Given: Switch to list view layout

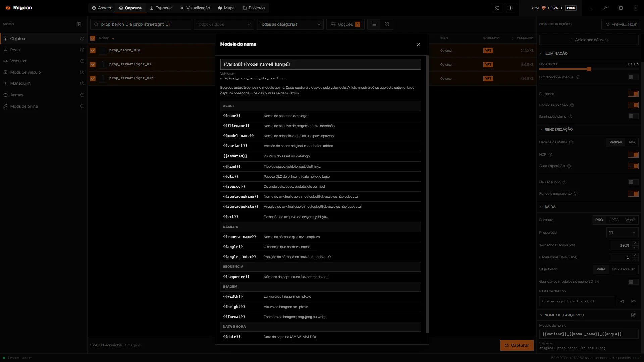Looking at the screenshot, I should point(374,24).
